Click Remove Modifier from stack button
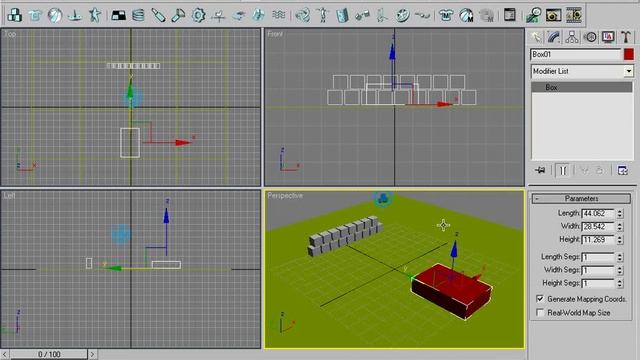This screenshot has width=640, height=360. coord(600,170)
